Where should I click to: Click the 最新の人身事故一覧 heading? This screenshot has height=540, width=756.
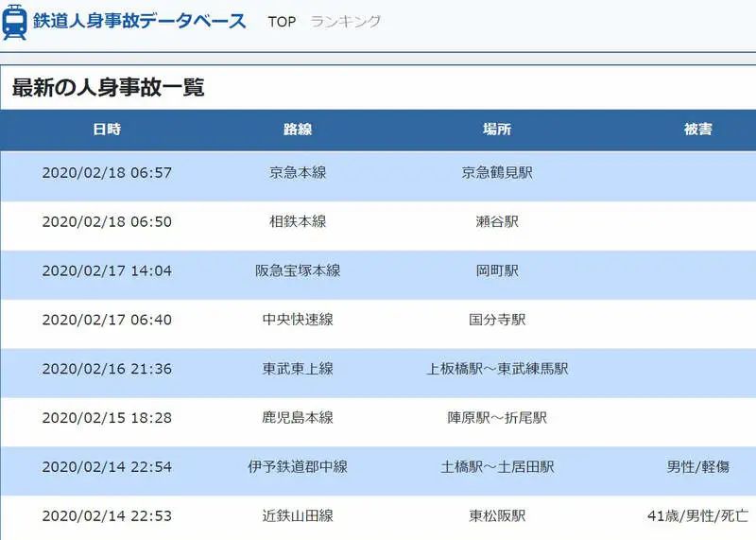(x=109, y=87)
